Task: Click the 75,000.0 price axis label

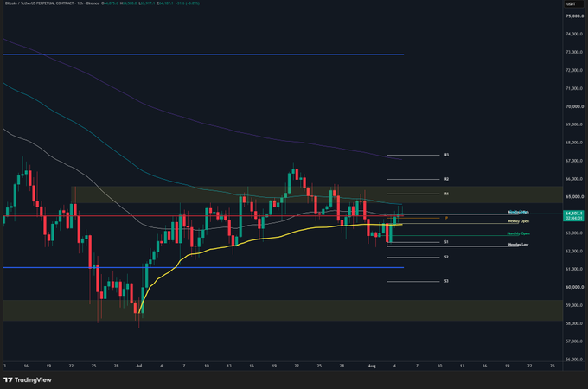Action: (574, 16)
